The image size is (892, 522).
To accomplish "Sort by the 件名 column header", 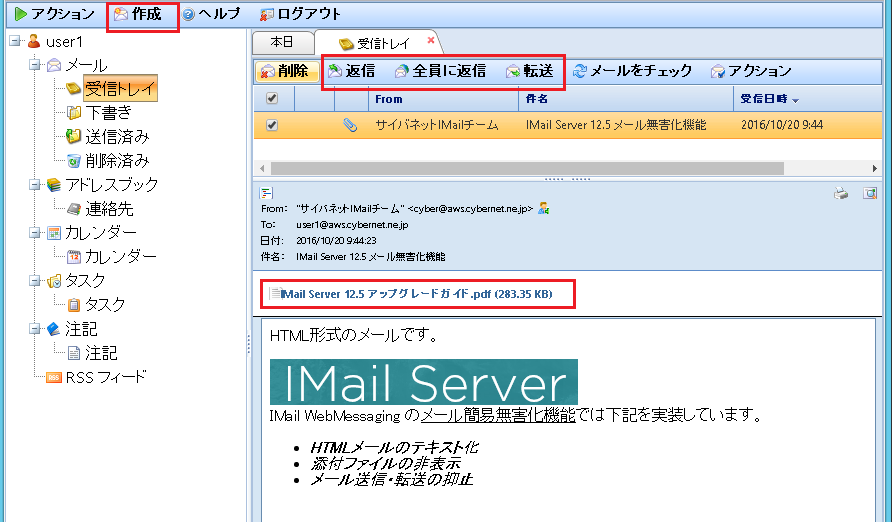I will 626,99.
